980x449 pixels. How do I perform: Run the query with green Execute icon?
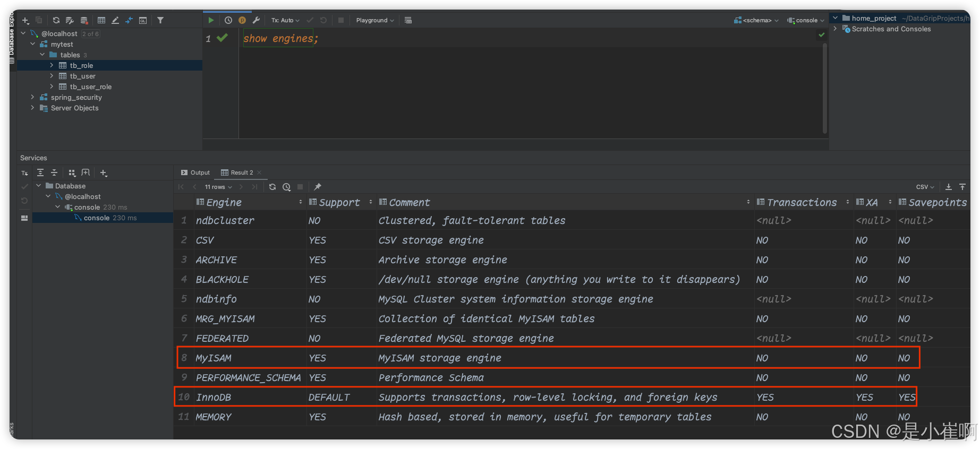pos(211,20)
